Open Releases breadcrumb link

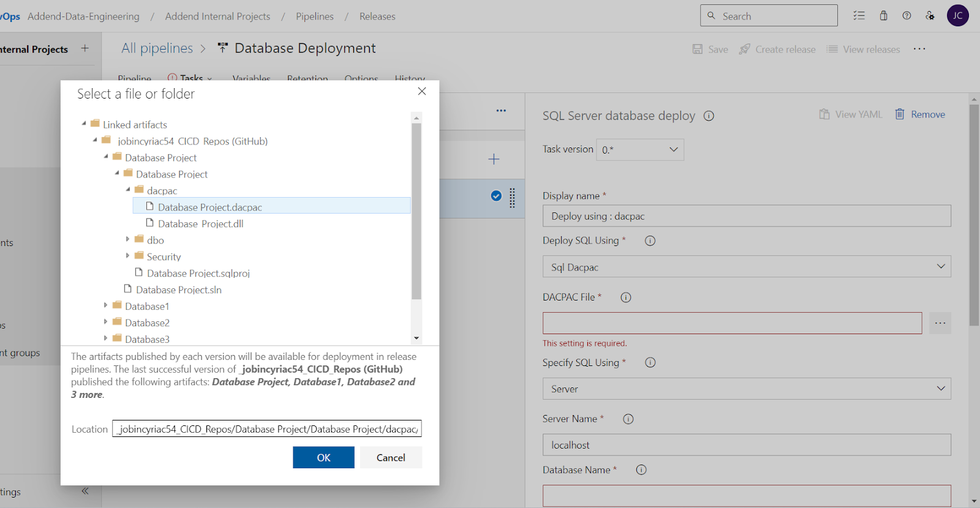pyautogui.click(x=377, y=17)
